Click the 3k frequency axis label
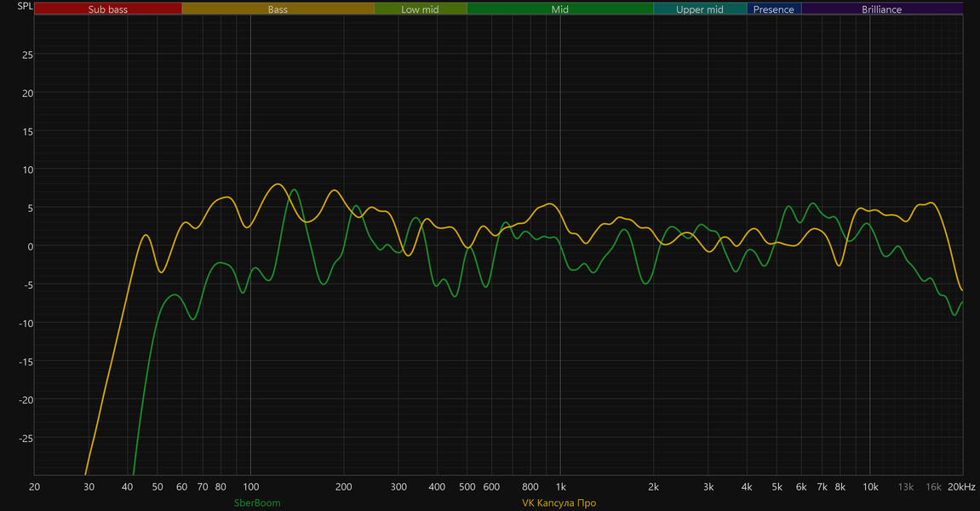The image size is (980, 511). (708, 487)
